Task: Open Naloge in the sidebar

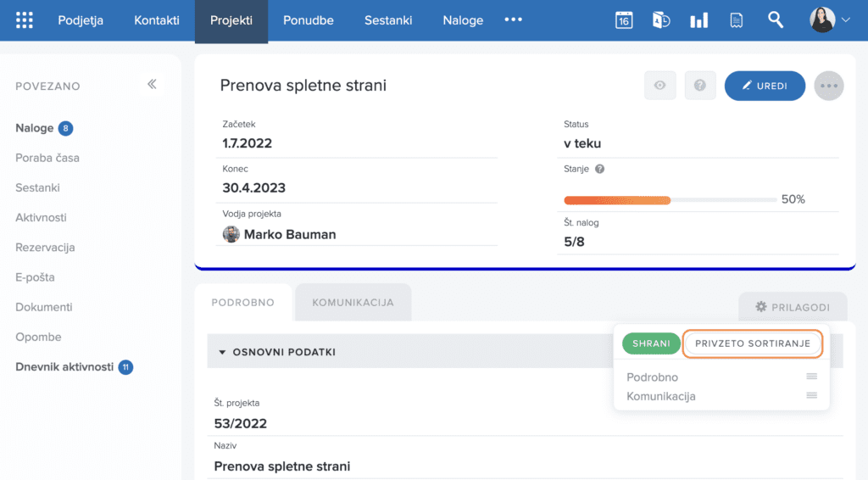Action: coord(34,128)
